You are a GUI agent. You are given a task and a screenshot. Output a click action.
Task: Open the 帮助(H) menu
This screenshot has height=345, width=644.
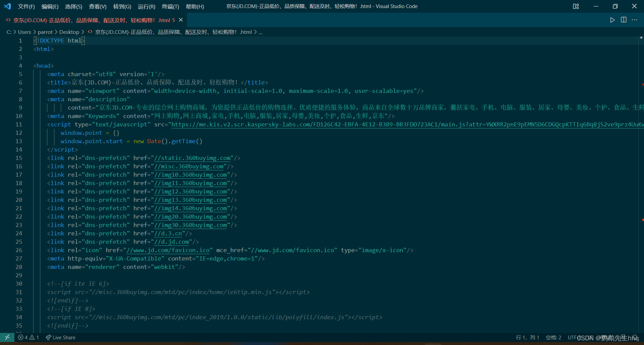(195, 6)
